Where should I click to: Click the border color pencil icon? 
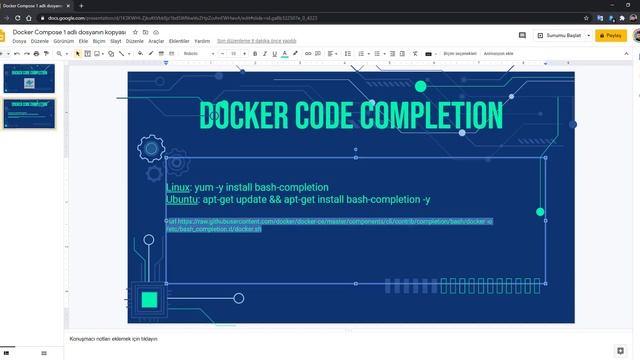(x=151, y=53)
